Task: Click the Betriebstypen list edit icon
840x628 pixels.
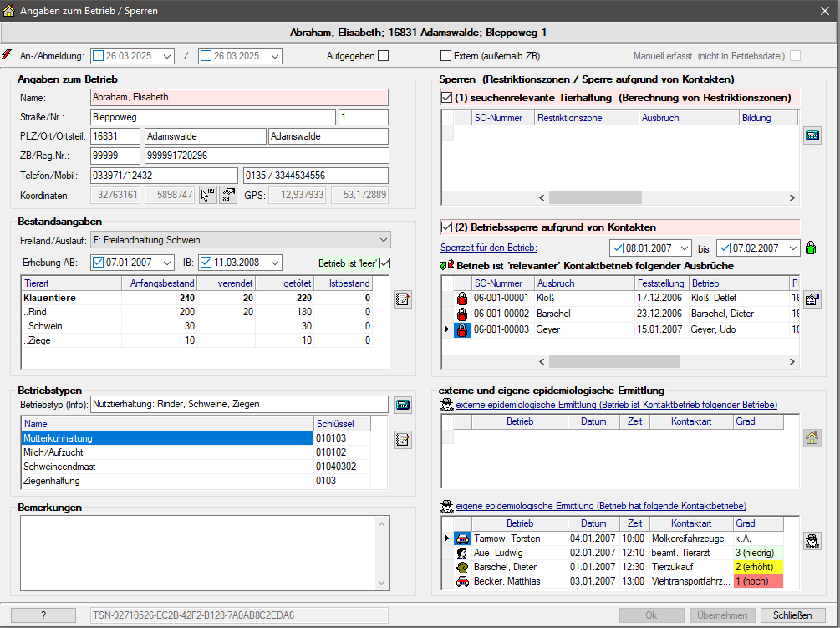Action: tap(402, 440)
